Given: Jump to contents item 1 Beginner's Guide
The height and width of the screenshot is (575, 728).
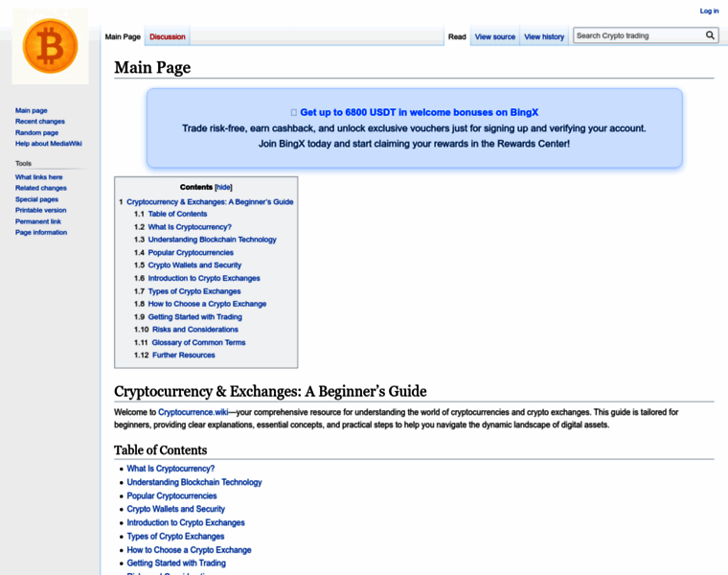Looking at the screenshot, I should (210, 202).
